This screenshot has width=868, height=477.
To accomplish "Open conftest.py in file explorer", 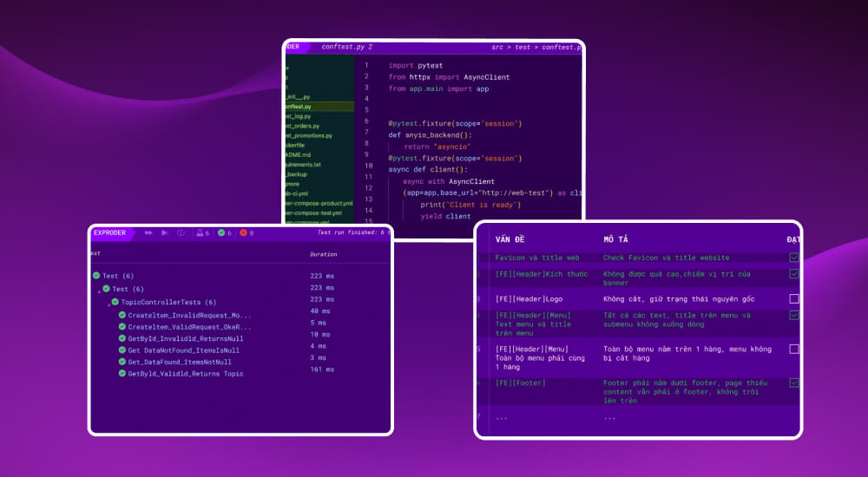I will click(x=319, y=107).
